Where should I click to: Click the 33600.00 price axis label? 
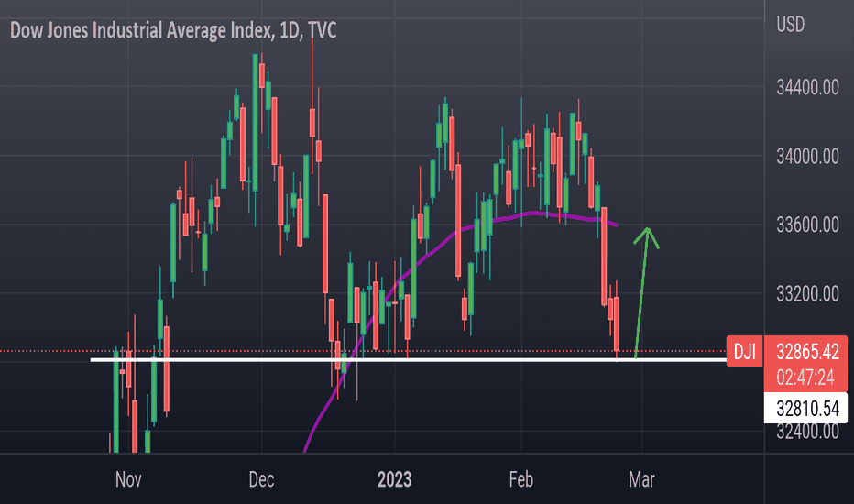click(807, 225)
